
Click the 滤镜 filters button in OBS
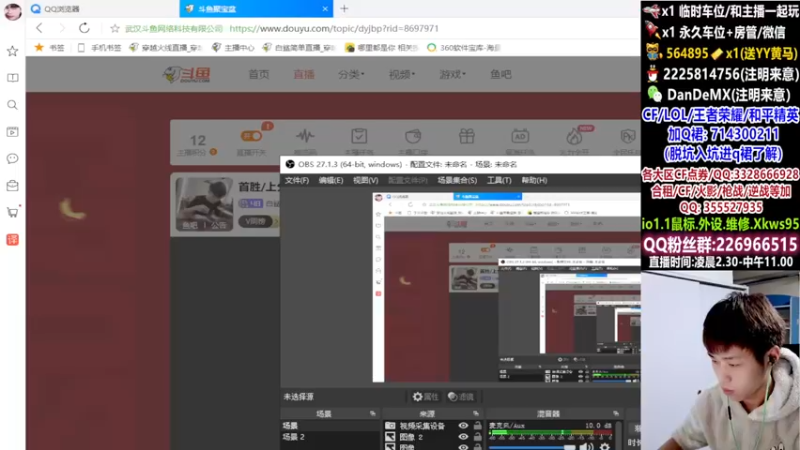460,396
